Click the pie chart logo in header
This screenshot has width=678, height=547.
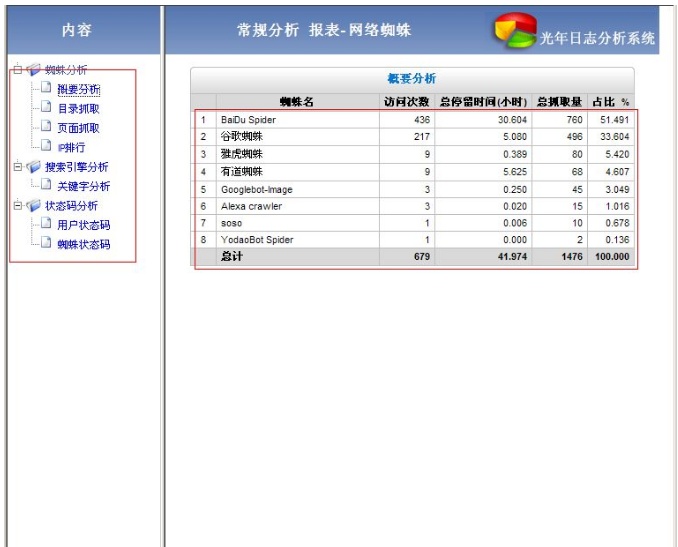(x=514, y=30)
